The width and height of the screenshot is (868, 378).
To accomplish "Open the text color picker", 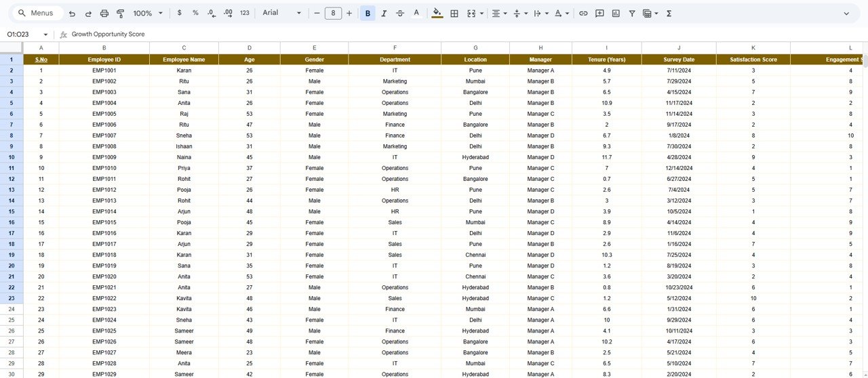I will point(416,13).
